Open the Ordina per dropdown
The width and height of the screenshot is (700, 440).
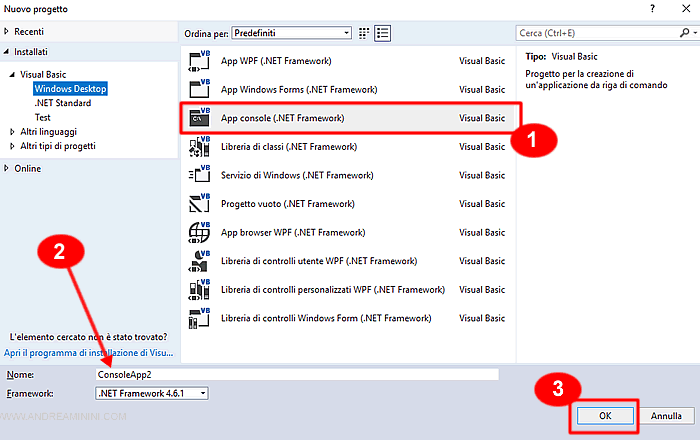coord(291,33)
